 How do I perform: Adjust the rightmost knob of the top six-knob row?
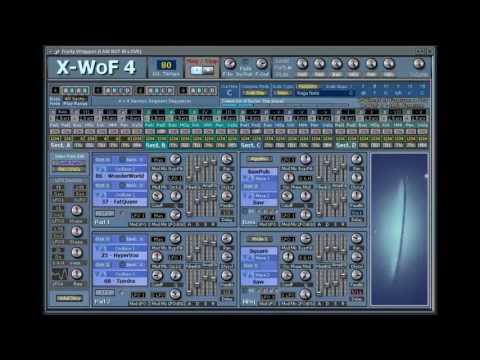click(x=389, y=63)
